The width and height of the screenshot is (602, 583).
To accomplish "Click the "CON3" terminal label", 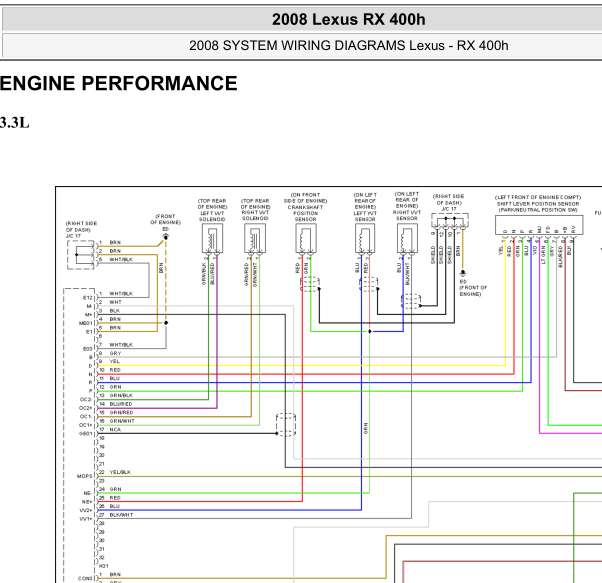I will [85, 579].
